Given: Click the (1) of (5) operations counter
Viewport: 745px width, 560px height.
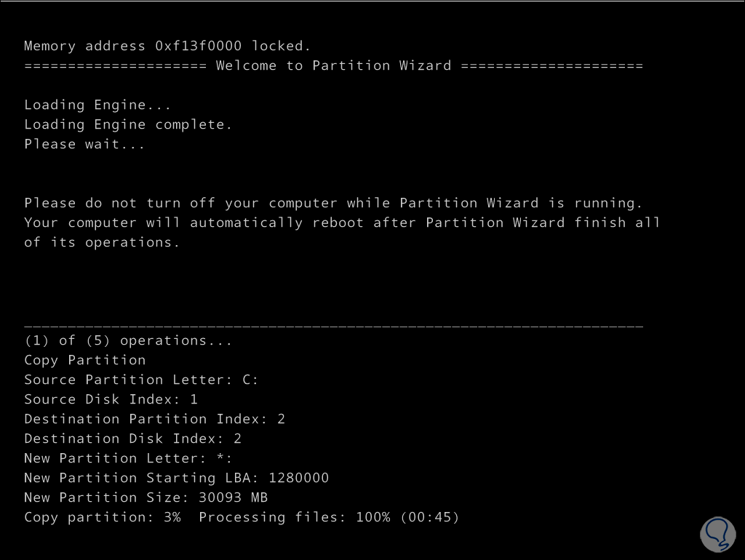Looking at the screenshot, I should 128,340.
